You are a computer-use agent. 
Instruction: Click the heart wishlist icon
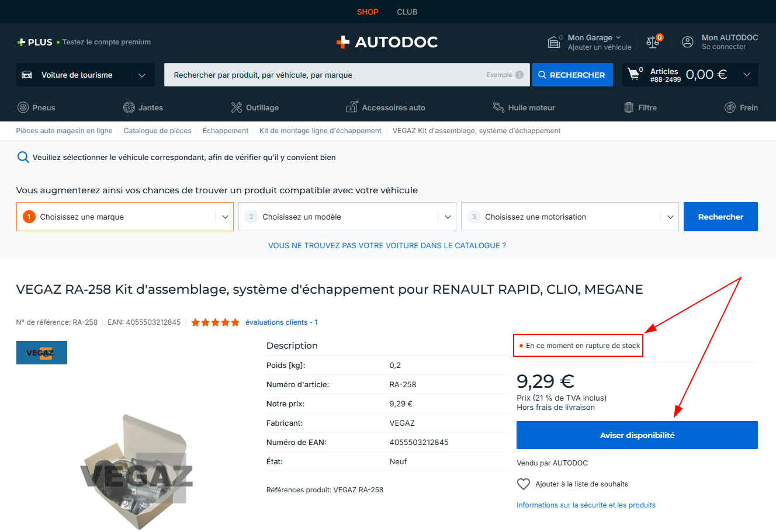coord(524,484)
